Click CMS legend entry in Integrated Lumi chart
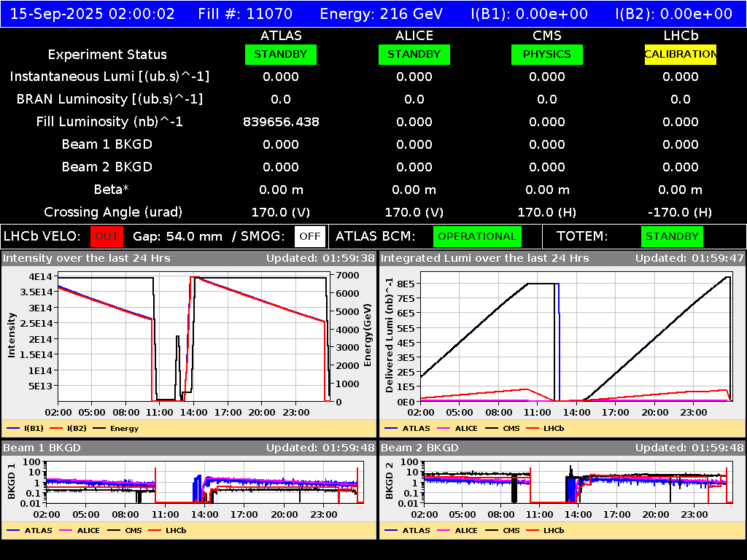This screenshot has width=747, height=560. (x=503, y=429)
